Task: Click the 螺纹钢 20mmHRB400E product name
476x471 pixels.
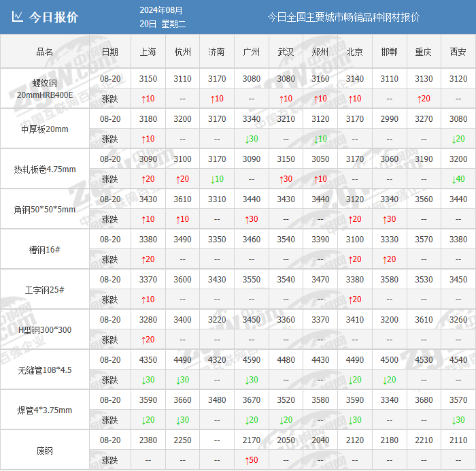Action: (45, 88)
